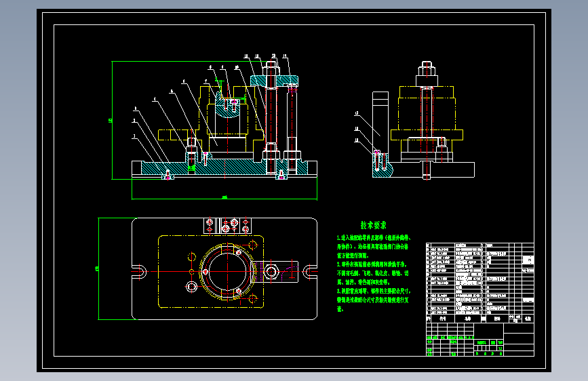Click the yellow dashed workpiece outline in plan view
The width and height of the screenshot is (588, 381).
pyautogui.click(x=211, y=272)
